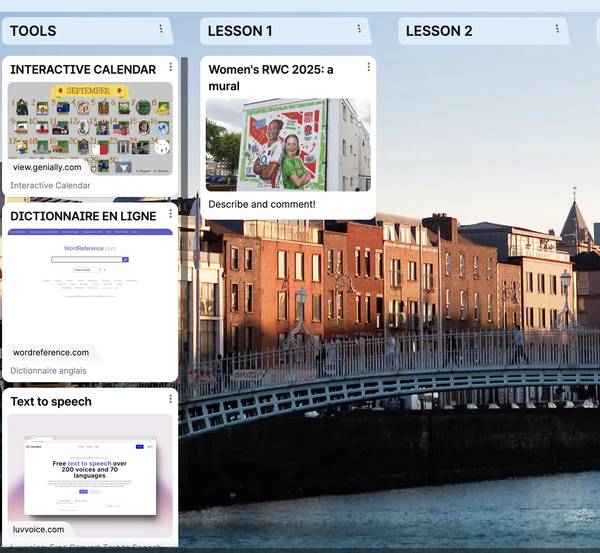
Task: Open the LESSON 1 column options menu
Action: click(x=359, y=29)
